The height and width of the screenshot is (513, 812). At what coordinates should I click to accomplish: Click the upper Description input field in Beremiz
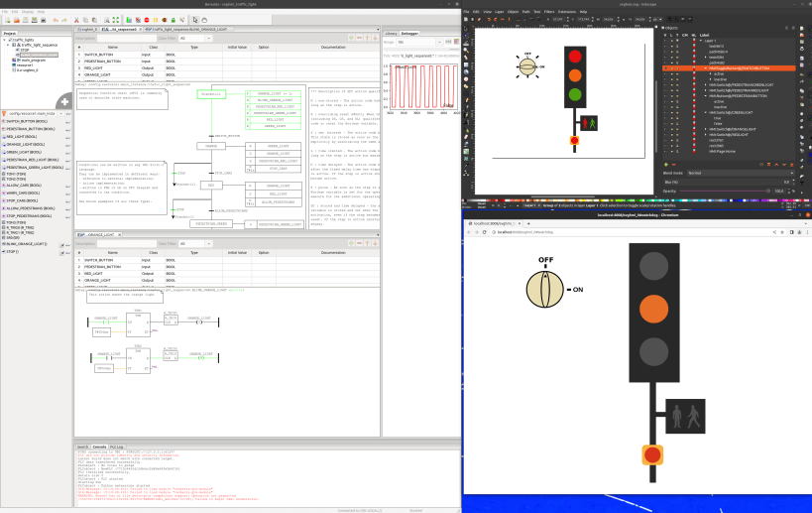coord(126,39)
